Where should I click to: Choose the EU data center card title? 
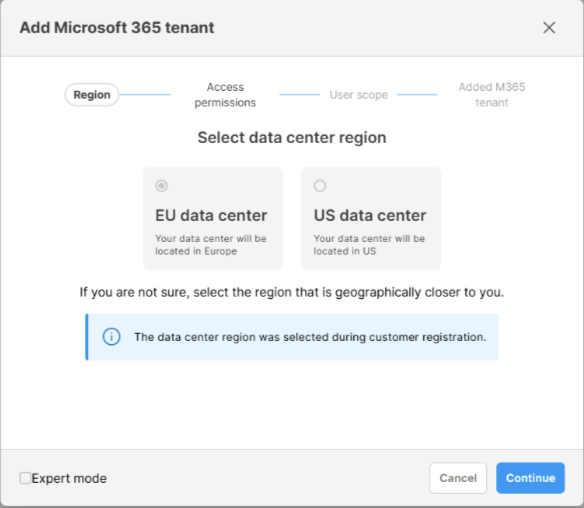[211, 216]
